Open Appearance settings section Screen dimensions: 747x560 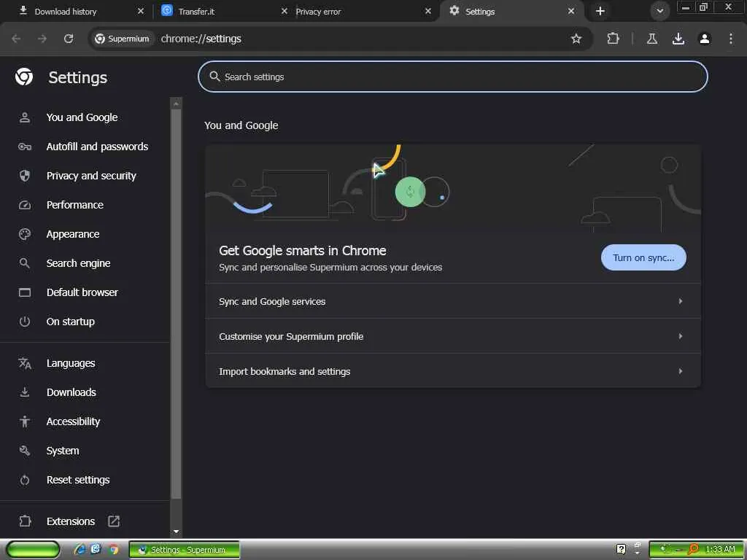coord(73,234)
